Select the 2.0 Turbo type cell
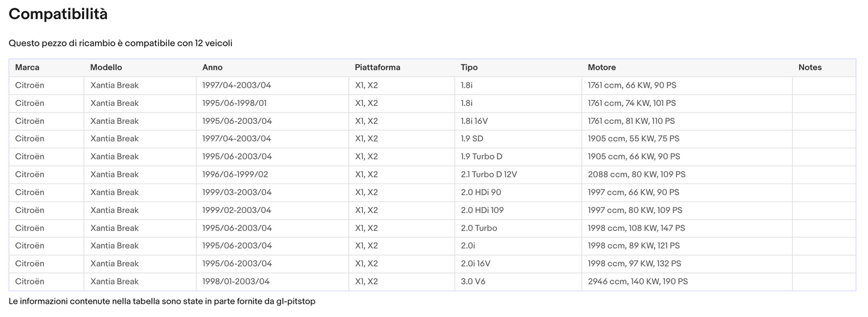This screenshot has height=317, width=868. (479, 228)
